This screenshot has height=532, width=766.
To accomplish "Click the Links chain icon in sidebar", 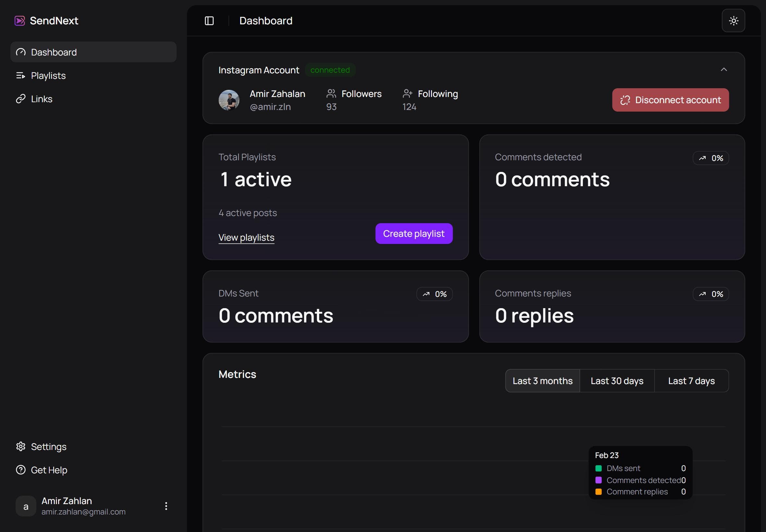I will [x=21, y=99].
